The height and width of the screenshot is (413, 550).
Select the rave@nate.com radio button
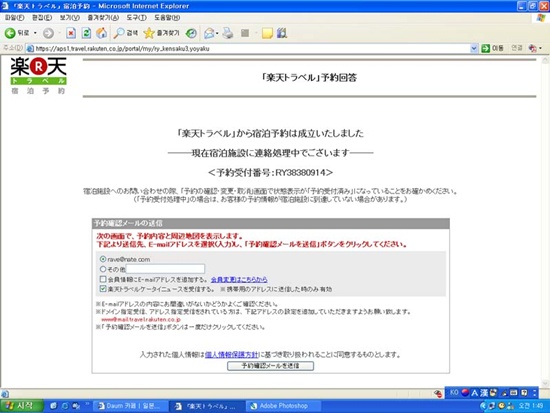[103, 259]
